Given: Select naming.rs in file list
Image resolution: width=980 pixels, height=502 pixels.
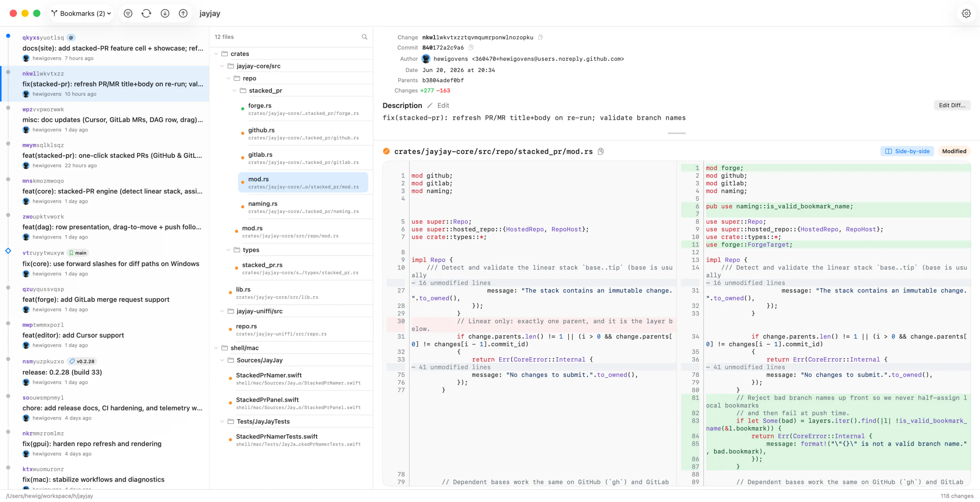Looking at the screenshot, I should click(x=303, y=207).
